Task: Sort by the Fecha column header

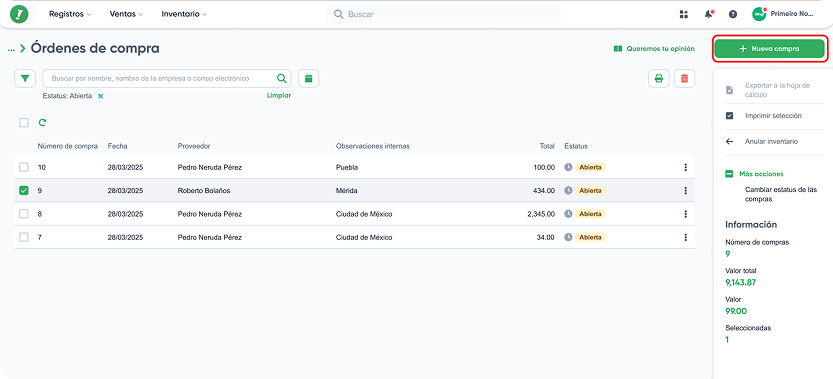Action: coord(117,146)
